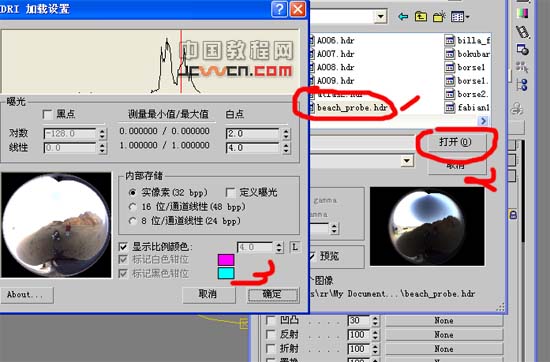Click the spinner beside 折射 amount 100

pos(375,349)
